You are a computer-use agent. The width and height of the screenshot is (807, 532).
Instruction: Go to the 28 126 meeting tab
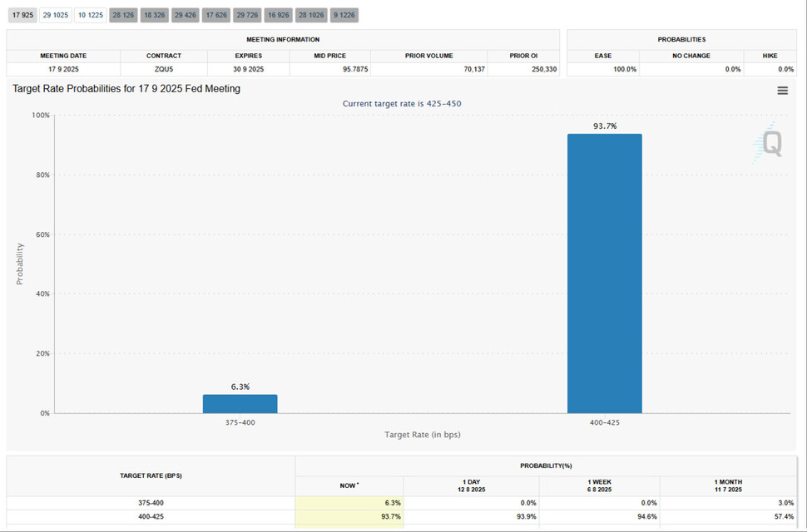tap(123, 15)
